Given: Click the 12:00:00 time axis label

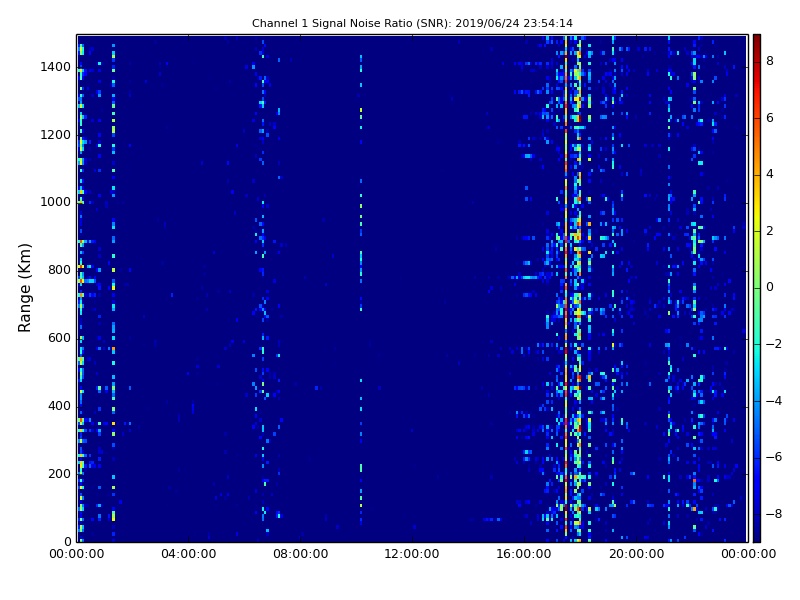Looking at the screenshot, I should tap(412, 554).
